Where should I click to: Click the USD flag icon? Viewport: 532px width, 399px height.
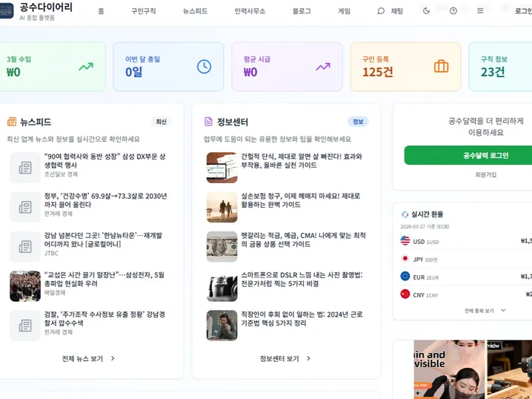405,241
